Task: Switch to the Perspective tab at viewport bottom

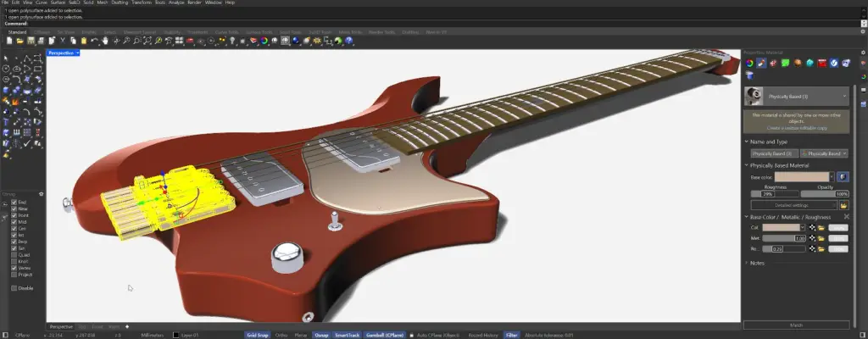Action: click(x=61, y=327)
